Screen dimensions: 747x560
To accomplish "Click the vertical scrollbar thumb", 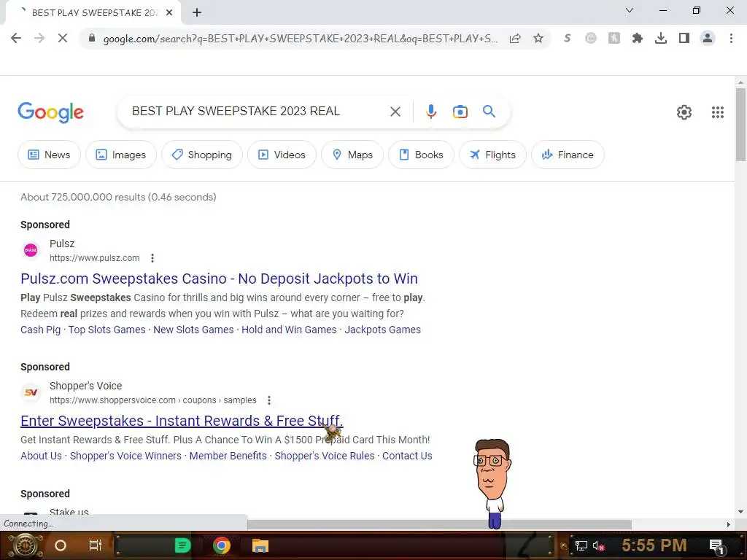I will click(x=740, y=125).
